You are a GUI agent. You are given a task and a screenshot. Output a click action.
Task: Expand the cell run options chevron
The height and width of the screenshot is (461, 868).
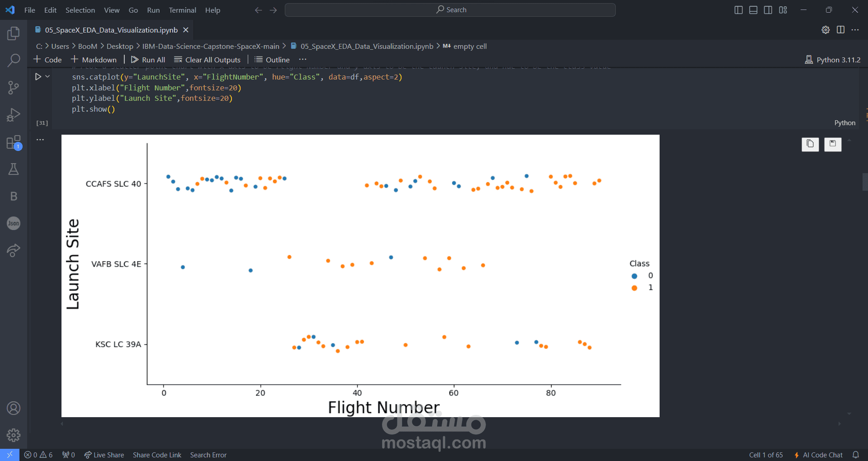[47, 77]
